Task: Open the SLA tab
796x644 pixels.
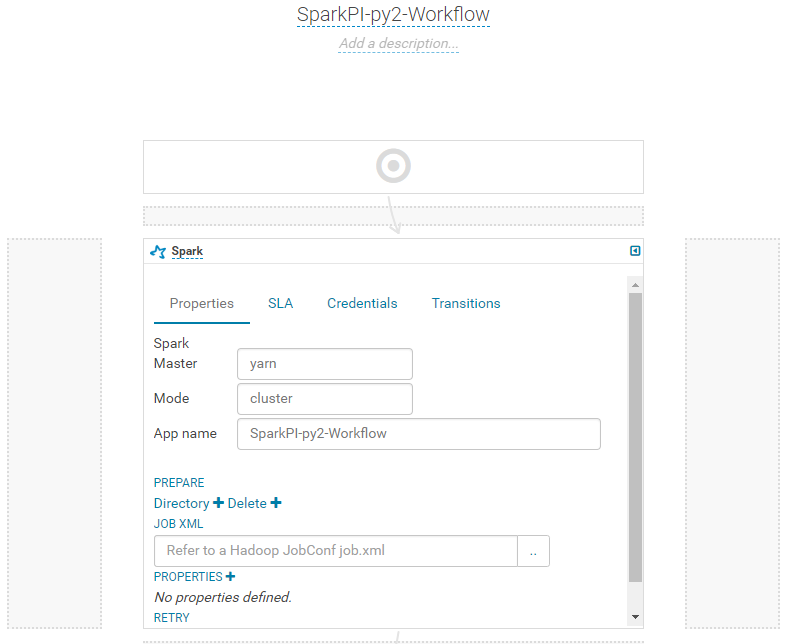Action: coord(281,303)
